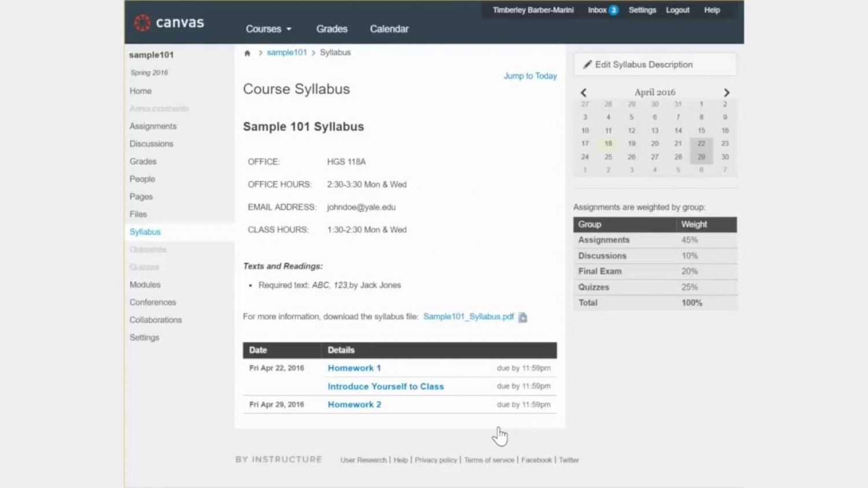
Task: Click the sample101 course title in sidebar
Action: tap(152, 55)
